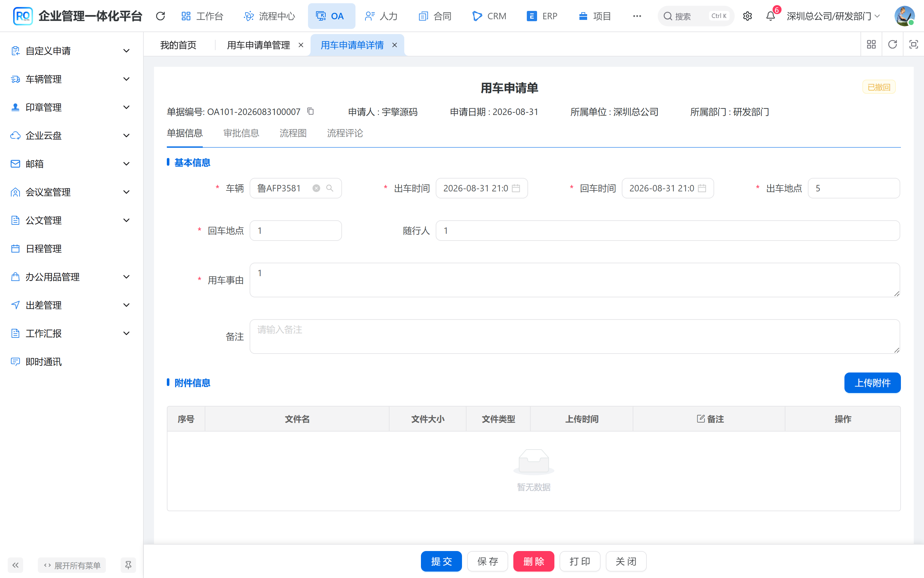Expand the 会议室管理 menu

[x=72, y=192]
